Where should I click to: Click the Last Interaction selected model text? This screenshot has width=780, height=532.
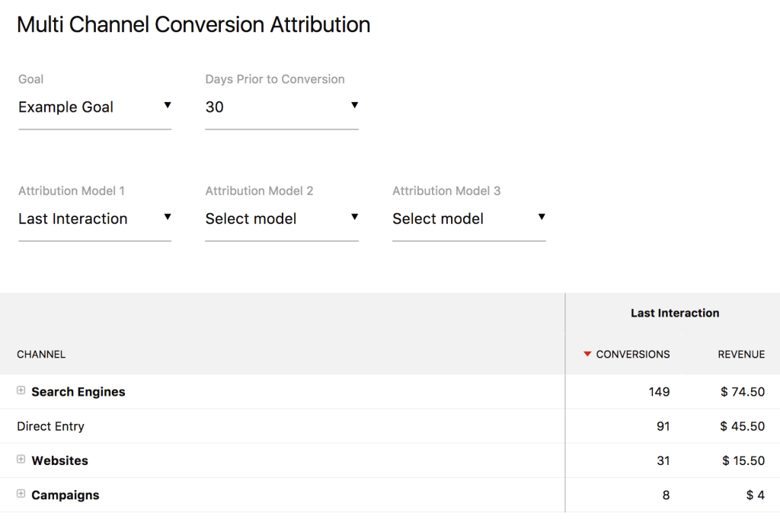click(x=72, y=218)
